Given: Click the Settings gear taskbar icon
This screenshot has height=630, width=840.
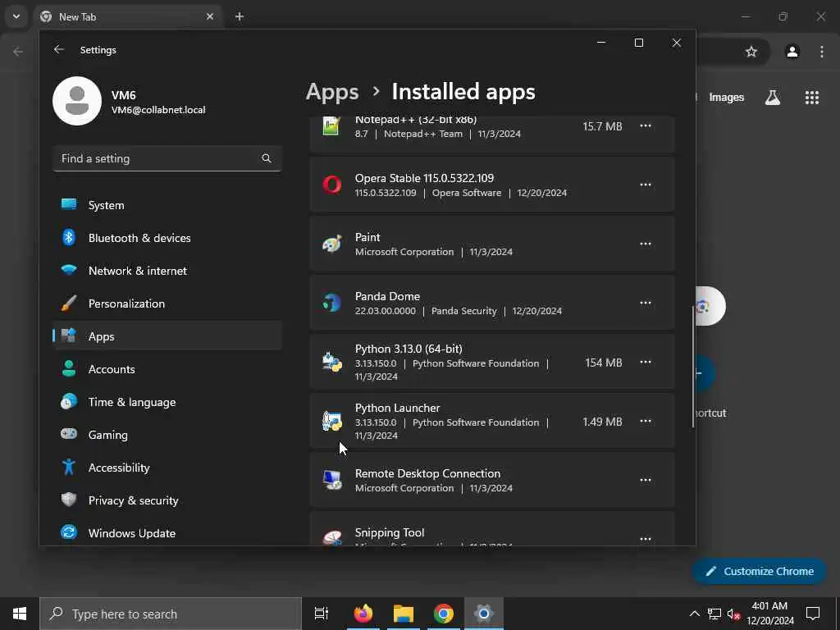Looking at the screenshot, I should point(483,614).
